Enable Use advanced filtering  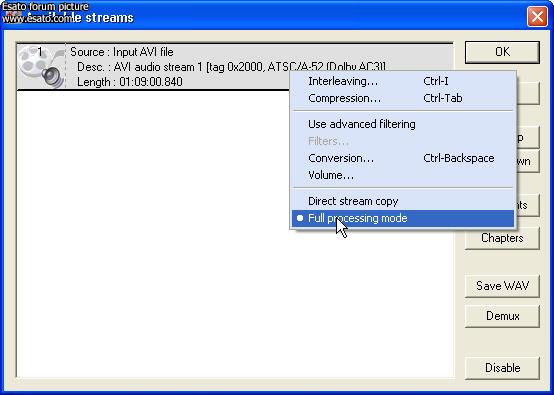403,124
